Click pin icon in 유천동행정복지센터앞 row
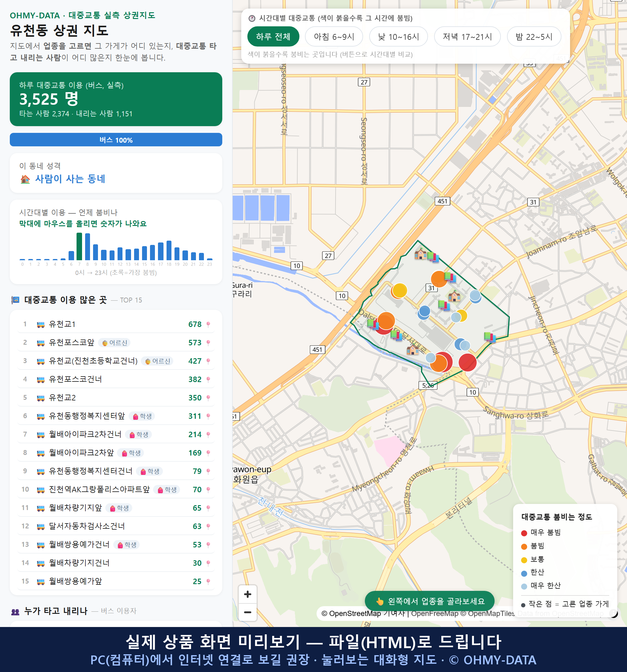Viewport: 627px width, 672px height. click(208, 416)
